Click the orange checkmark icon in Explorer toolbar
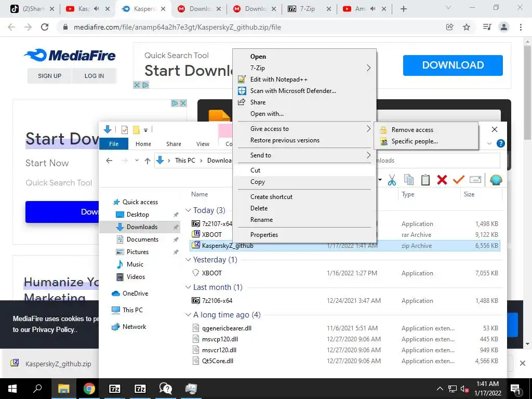This screenshot has width=532, height=399. click(458, 179)
